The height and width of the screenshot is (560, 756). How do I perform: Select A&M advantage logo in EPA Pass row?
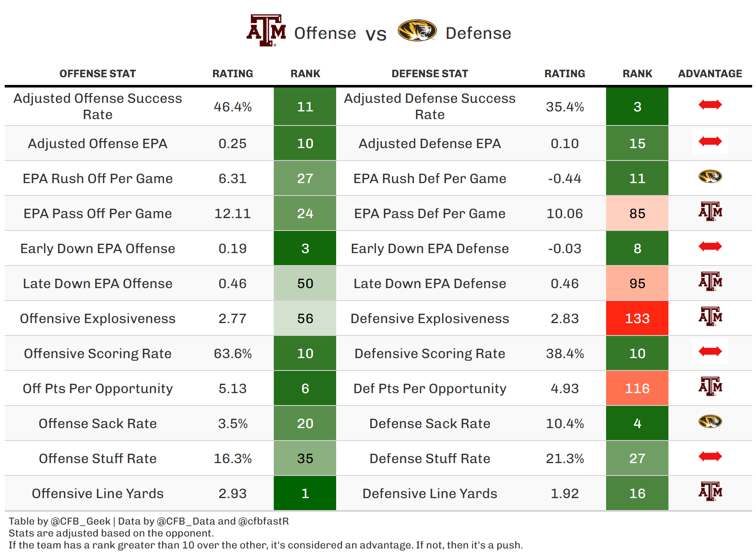pos(710,211)
